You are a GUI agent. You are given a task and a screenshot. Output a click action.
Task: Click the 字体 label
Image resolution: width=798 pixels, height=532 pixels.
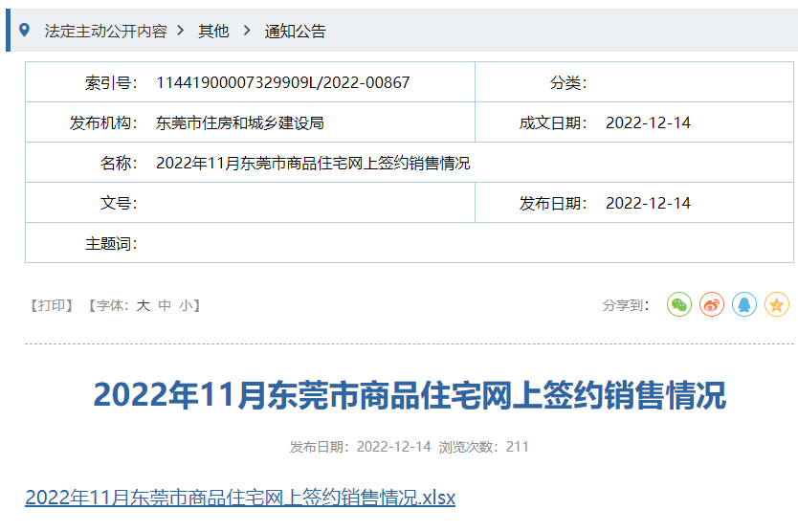[x=113, y=305]
